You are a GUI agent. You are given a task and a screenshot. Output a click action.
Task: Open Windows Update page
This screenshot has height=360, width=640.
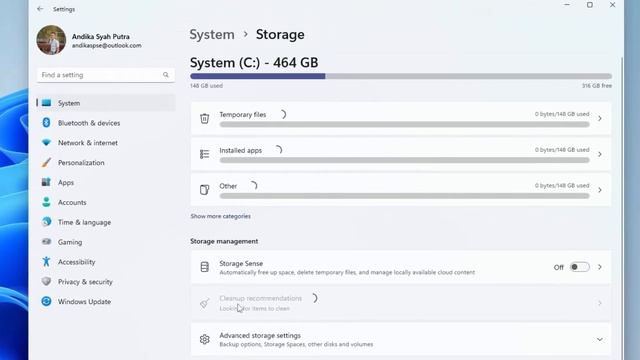(x=106, y=302)
